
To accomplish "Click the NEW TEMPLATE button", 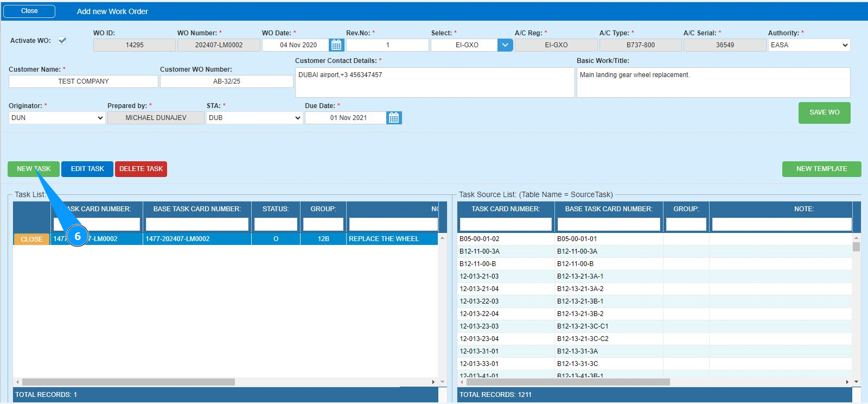I will 821,169.
